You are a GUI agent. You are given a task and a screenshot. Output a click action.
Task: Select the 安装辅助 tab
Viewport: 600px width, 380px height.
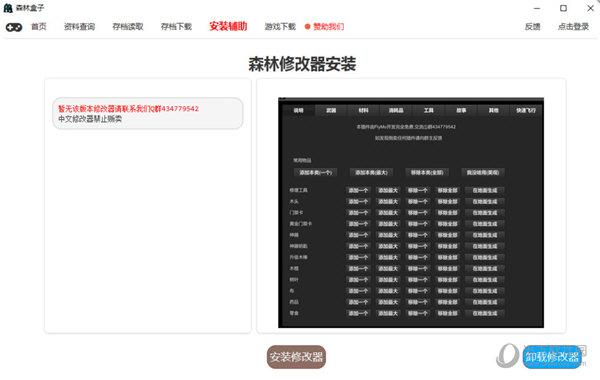[x=228, y=26]
